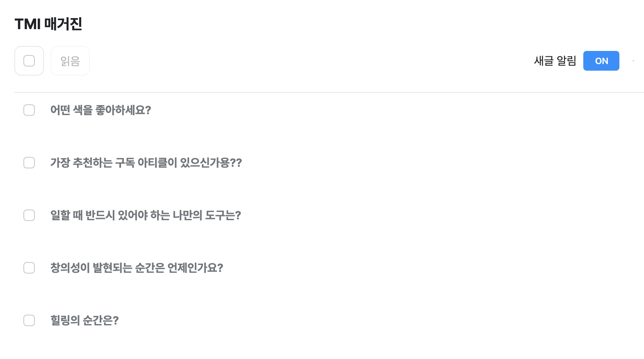
Task: Click the 읽음 mark-as-read button
Action: pyautogui.click(x=70, y=61)
